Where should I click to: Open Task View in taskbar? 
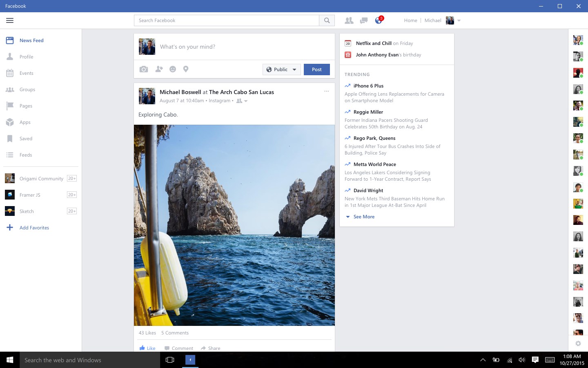pyautogui.click(x=170, y=360)
